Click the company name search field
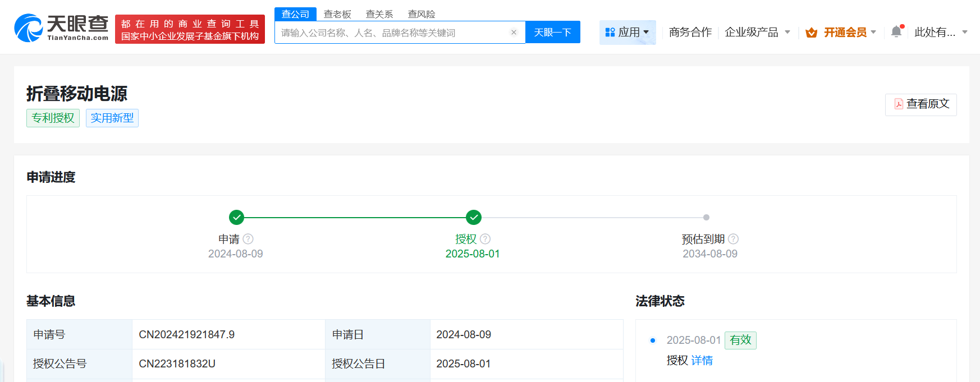 point(393,33)
